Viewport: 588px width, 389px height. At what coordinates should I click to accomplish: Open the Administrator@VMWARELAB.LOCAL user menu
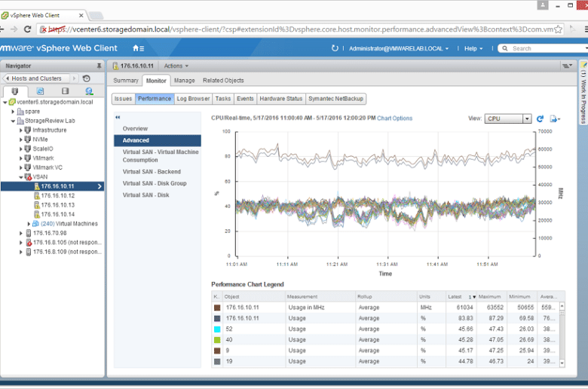click(399, 48)
